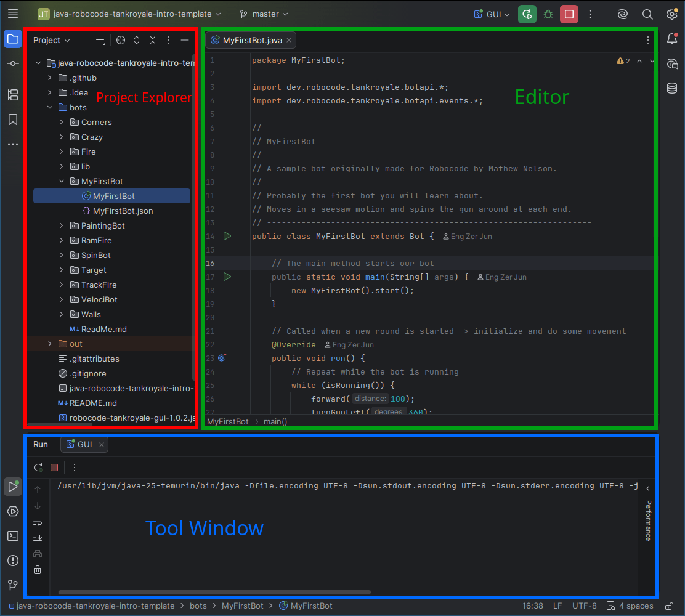Open the Services tool window

point(13,511)
